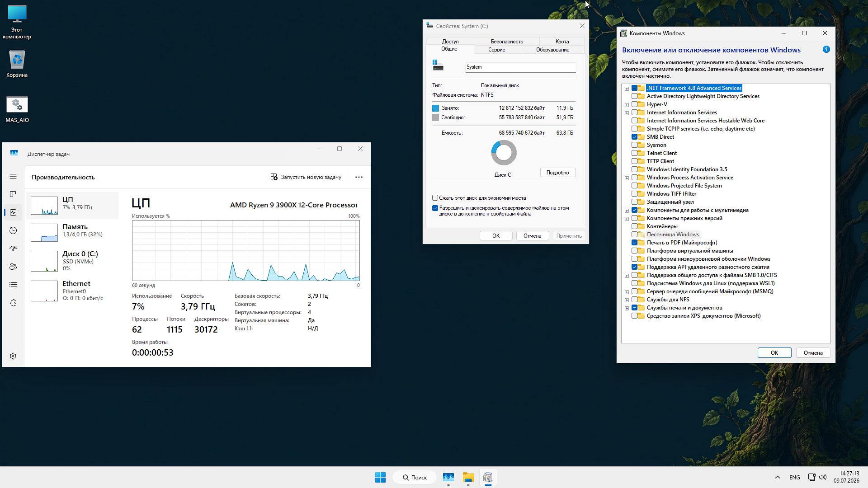Enable Сжать этот диск для экономии места
Screen dimensions: 868x488
click(x=435, y=198)
